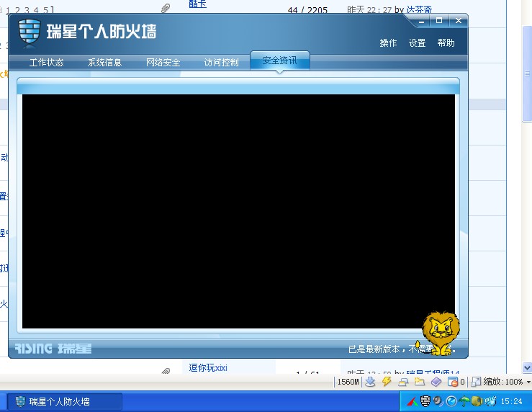Click the green umbrella tray icon
The width and height of the screenshot is (532, 412).
[x=464, y=401]
